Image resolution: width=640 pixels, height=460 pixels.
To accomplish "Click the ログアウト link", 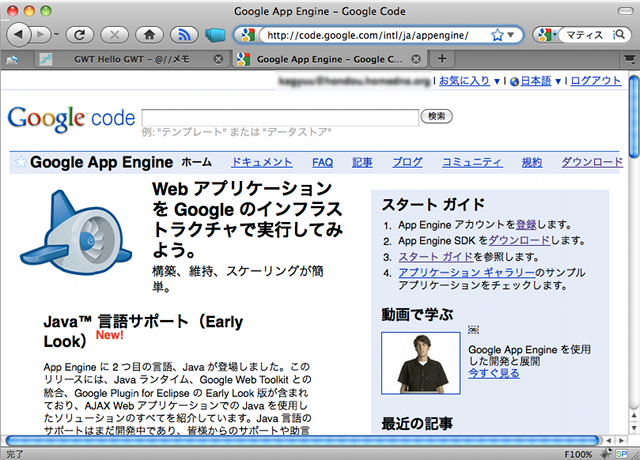I will (596, 81).
